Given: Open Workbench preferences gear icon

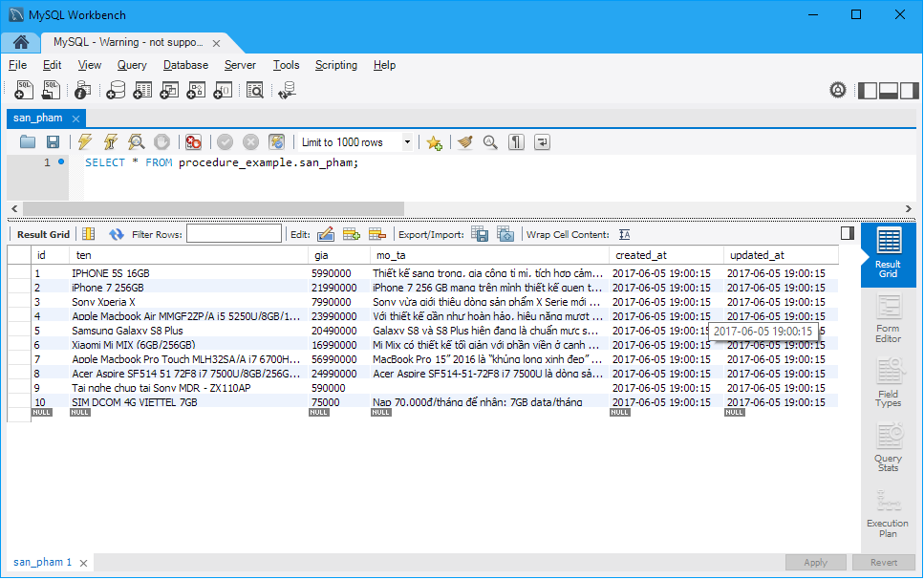Looking at the screenshot, I should [838, 90].
